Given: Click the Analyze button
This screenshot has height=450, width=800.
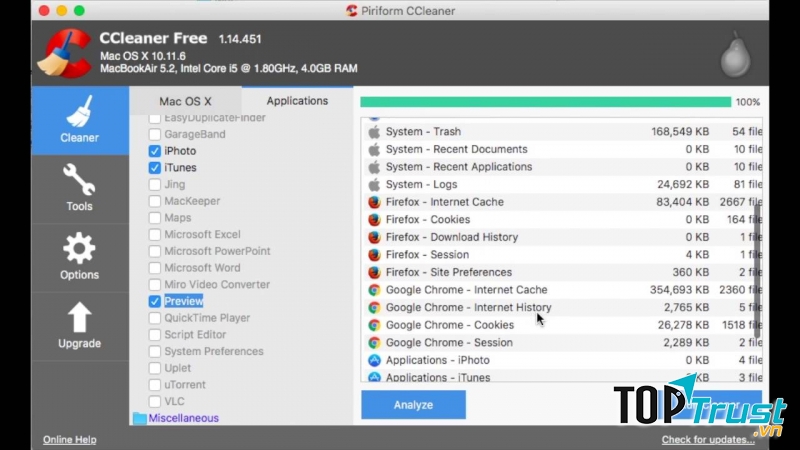Looking at the screenshot, I should (413, 405).
